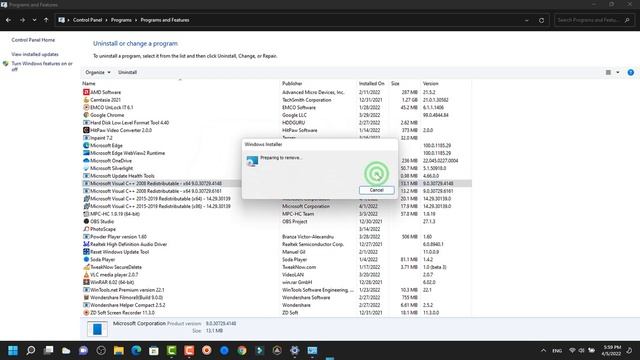
Task: Launch Google Chrome from the taskbar
Action: pyautogui.click(x=242, y=351)
